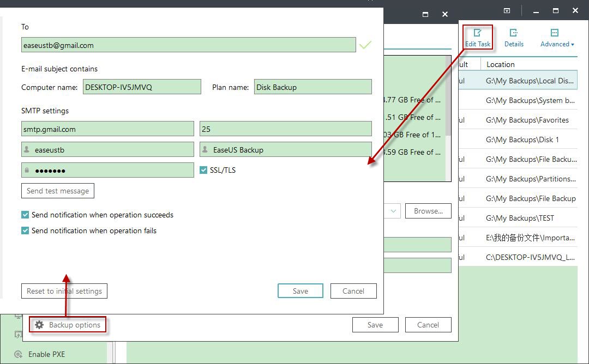Cancel the notification settings dialog
This screenshot has height=364, width=589.
(x=353, y=290)
